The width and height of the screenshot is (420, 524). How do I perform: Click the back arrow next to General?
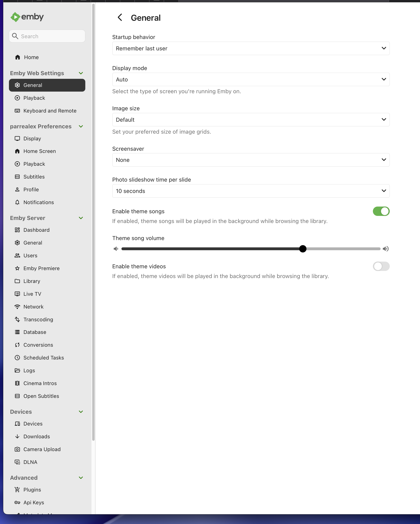point(120,17)
